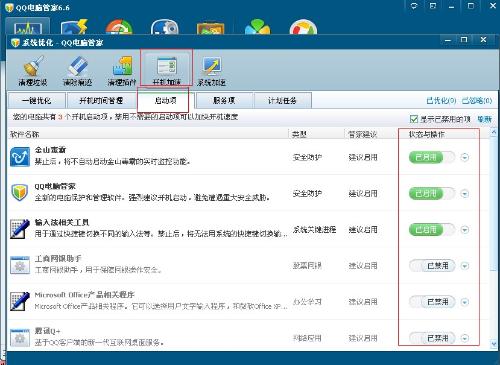
Task: Open the 已忽略(0) link
Action: [477, 100]
